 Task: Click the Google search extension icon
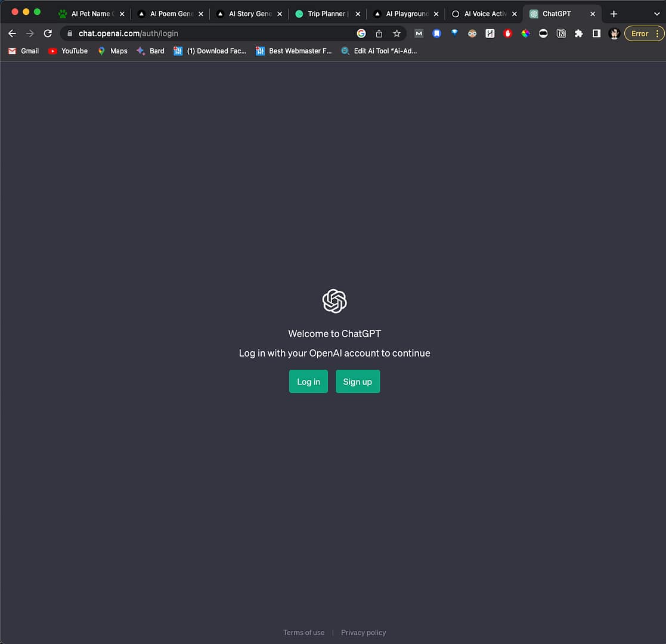click(361, 34)
